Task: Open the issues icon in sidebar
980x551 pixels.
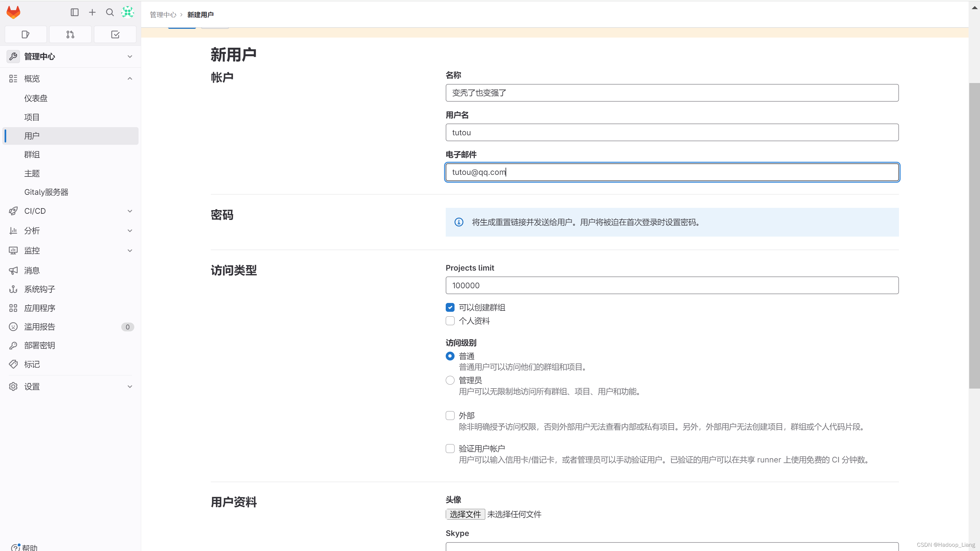Action: 25,35
